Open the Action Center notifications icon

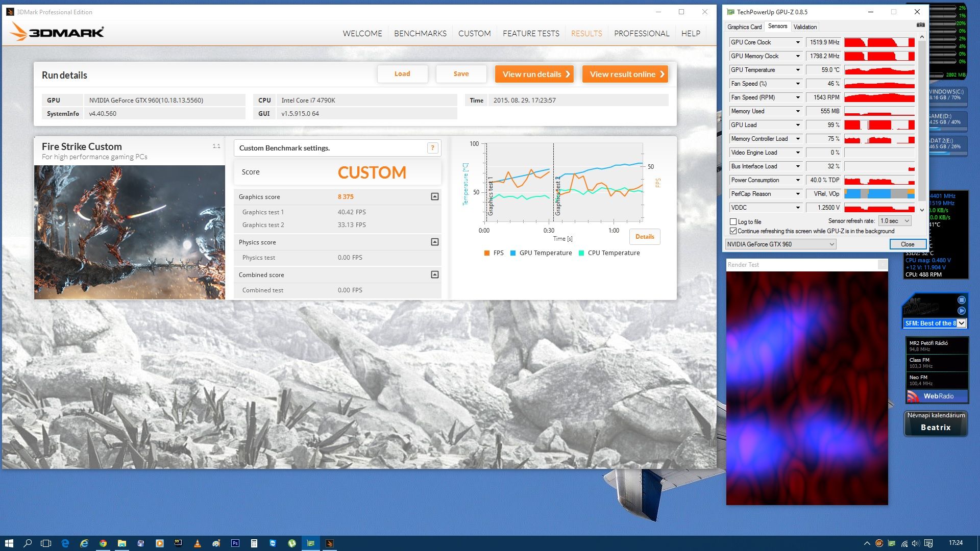tap(928, 543)
